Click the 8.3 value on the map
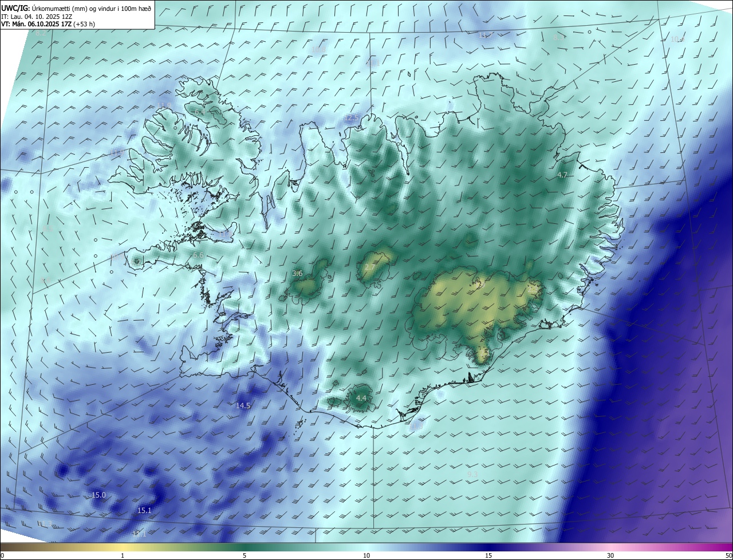733x560 pixels. click(557, 38)
